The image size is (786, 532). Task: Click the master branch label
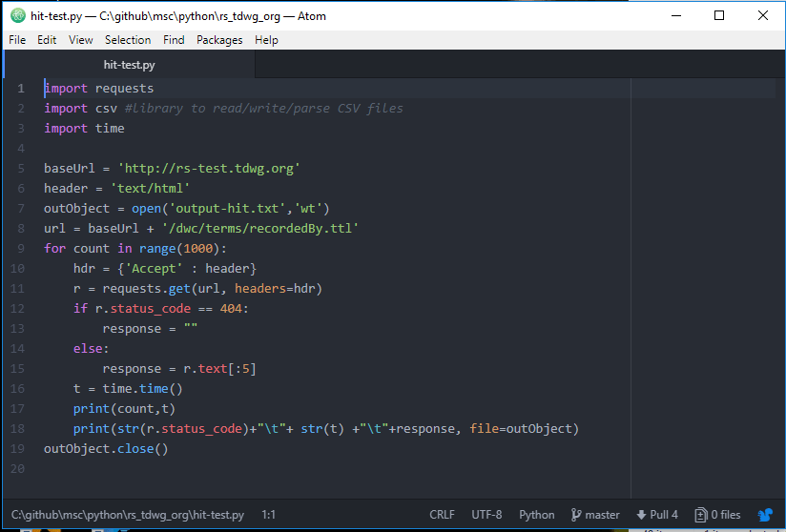[x=602, y=515]
